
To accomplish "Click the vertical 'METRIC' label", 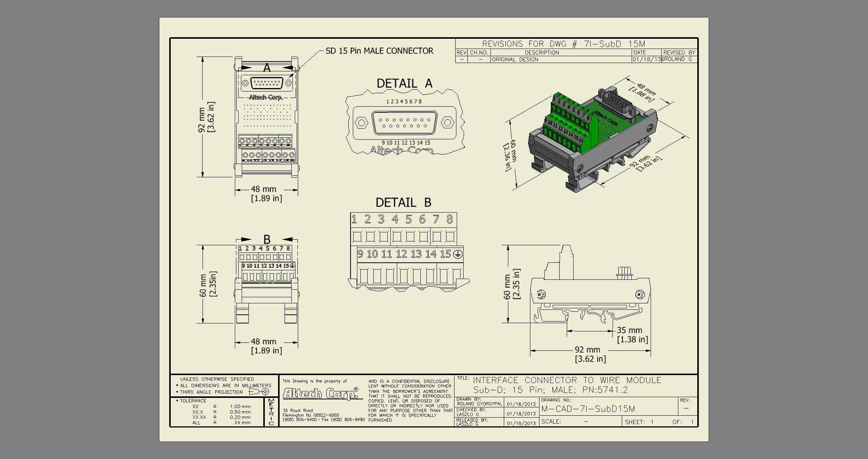I will pyautogui.click(x=271, y=412).
